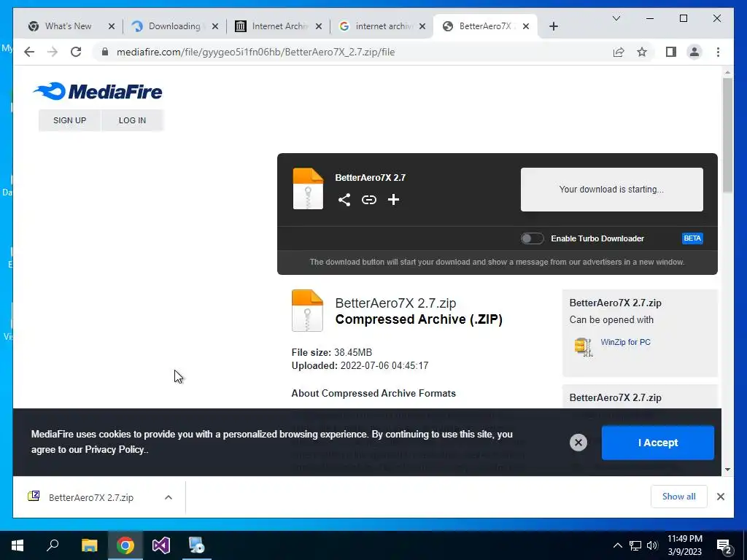The image size is (747, 560).
Task: Click Your download is starting button
Action: (x=611, y=189)
